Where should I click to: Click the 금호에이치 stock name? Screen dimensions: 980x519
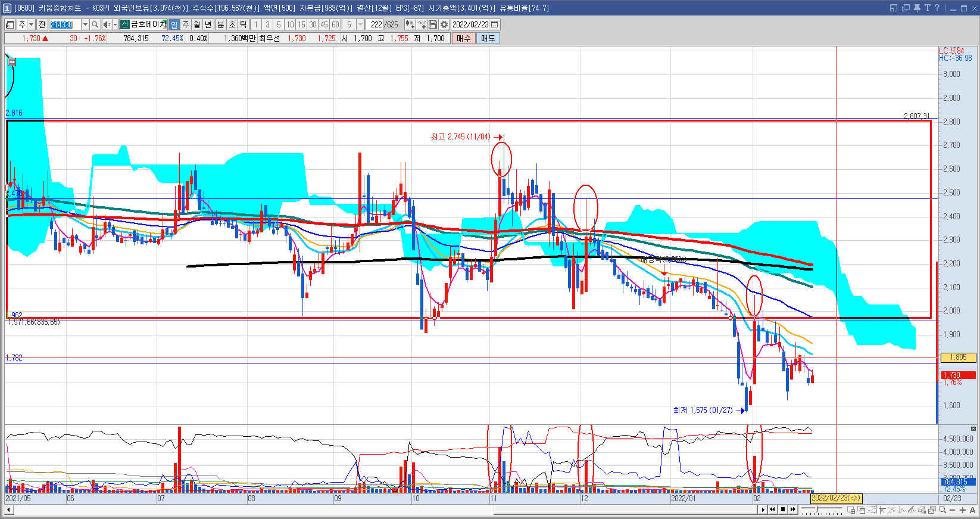[x=148, y=24]
